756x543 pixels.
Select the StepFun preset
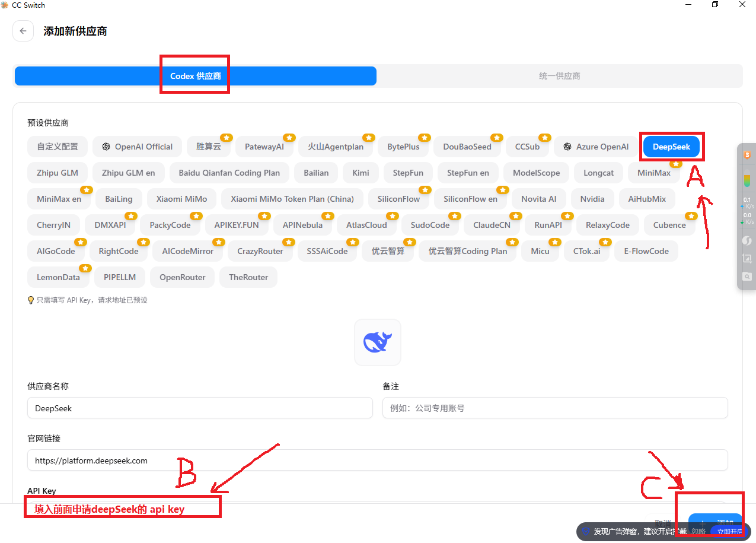coord(408,173)
